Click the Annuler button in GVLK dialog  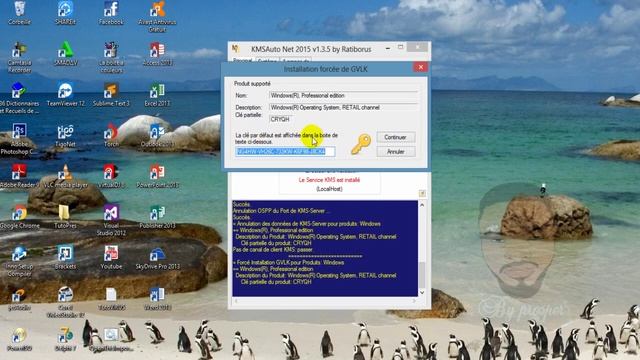point(395,151)
